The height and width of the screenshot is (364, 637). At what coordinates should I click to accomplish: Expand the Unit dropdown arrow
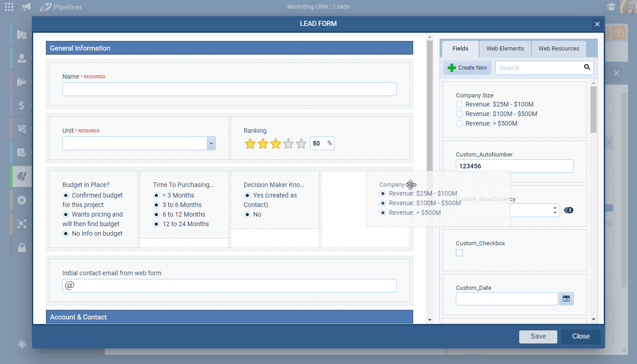[211, 143]
